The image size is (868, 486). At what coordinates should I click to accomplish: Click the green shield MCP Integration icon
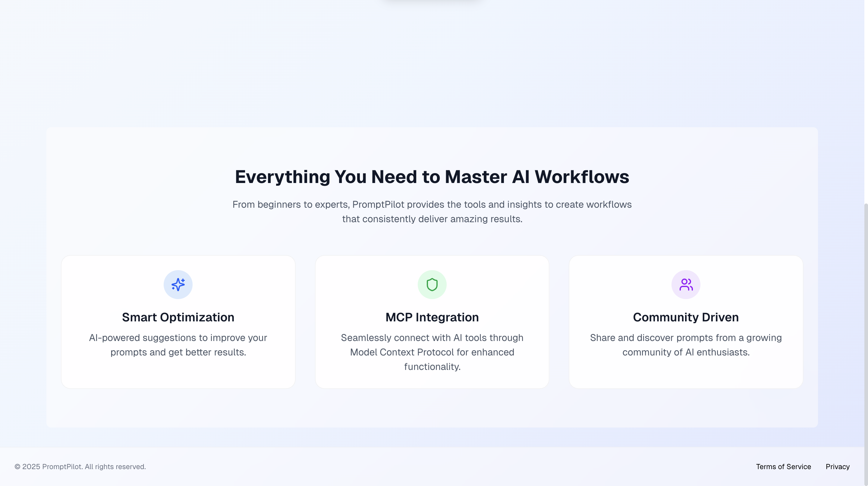click(432, 285)
